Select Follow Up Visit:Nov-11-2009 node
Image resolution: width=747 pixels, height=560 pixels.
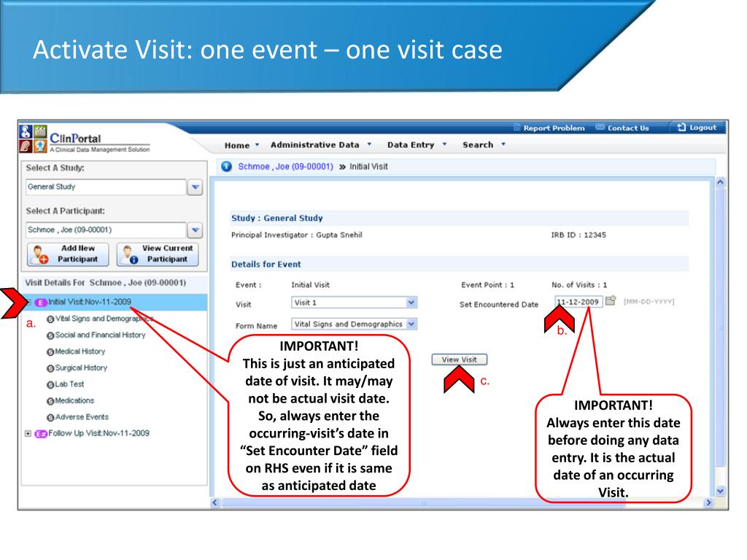pyautogui.click(x=98, y=433)
